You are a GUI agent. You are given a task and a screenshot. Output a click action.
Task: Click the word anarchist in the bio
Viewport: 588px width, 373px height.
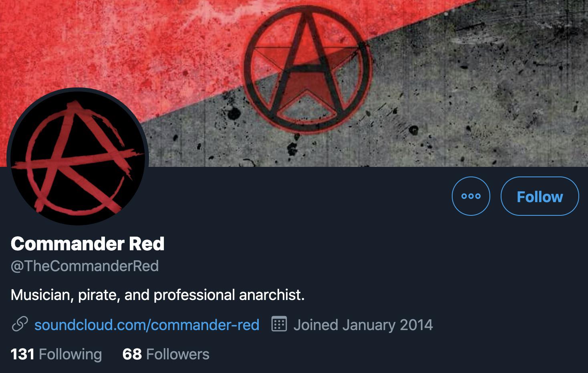point(272,295)
